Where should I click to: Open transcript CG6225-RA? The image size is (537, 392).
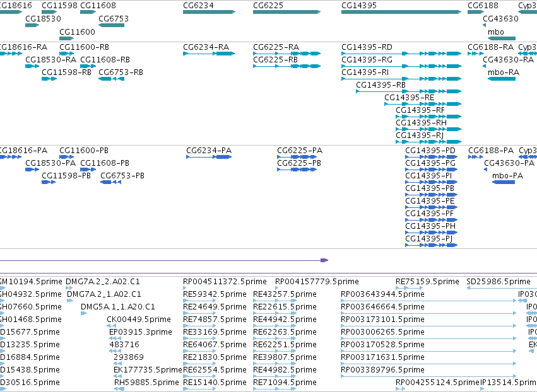pyautogui.click(x=276, y=47)
